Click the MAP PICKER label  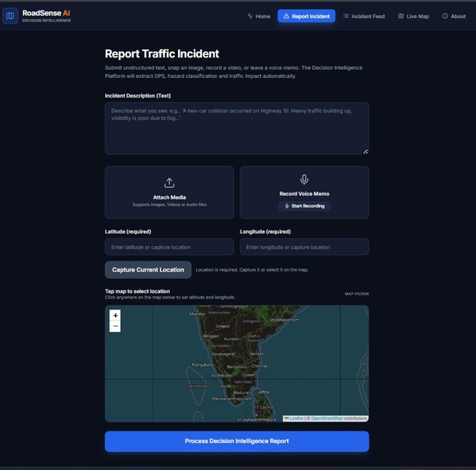click(357, 294)
